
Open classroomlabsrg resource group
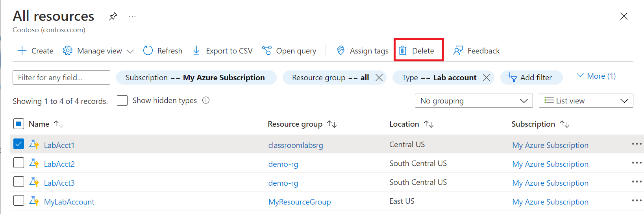pyautogui.click(x=296, y=145)
